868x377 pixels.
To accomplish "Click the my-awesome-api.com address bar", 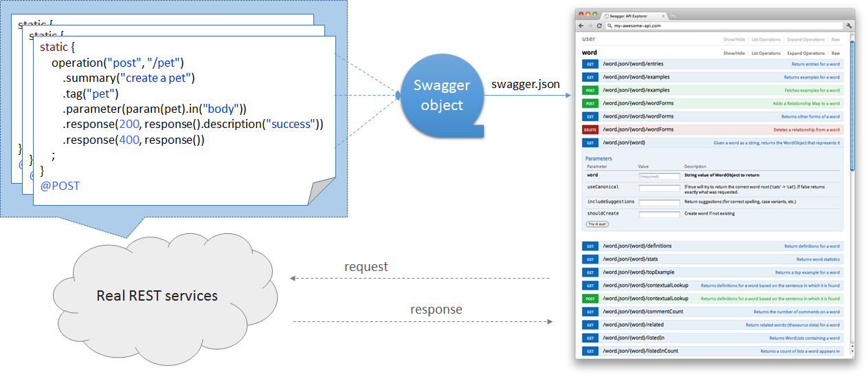I will [724, 25].
